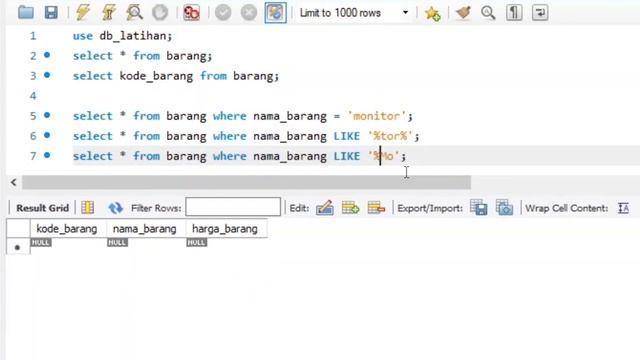Image resolution: width=640 pixels, height=360 pixels.
Task: Stop the running query
Action: coord(160,13)
